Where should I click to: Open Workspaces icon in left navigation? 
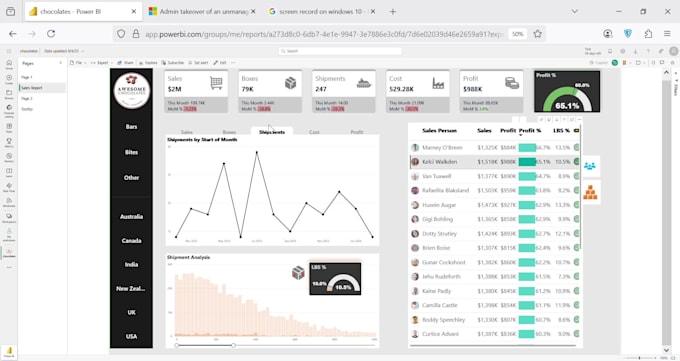click(x=9, y=218)
